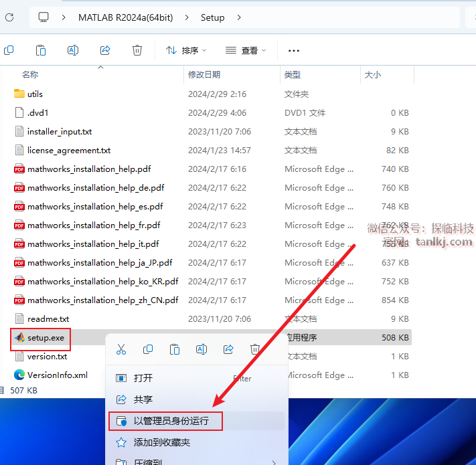Screen dimensions: 476x465
Task: Expand the chevron after the This PC icon
Action: click(64, 17)
